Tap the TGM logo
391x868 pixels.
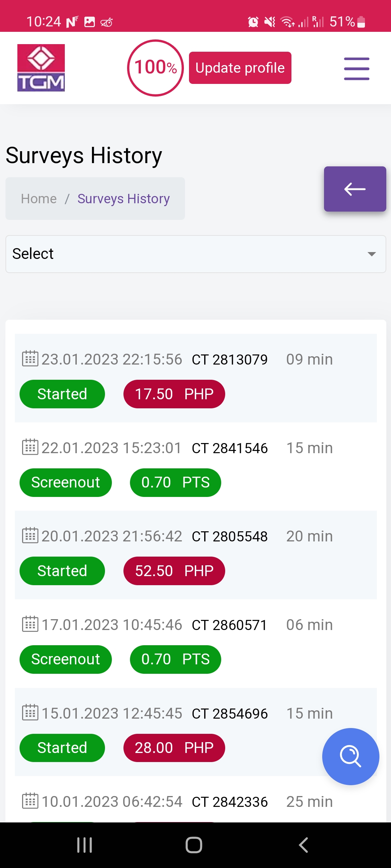[x=41, y=68]
